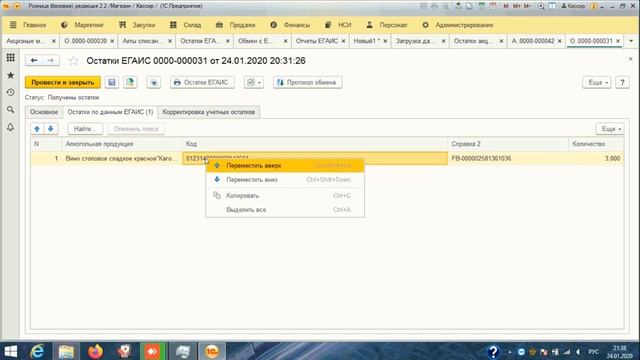Viewport: 640px width, 360px height.
Task: Launch Internet Explorer from taskbar
Action: (x=38, y=351)
